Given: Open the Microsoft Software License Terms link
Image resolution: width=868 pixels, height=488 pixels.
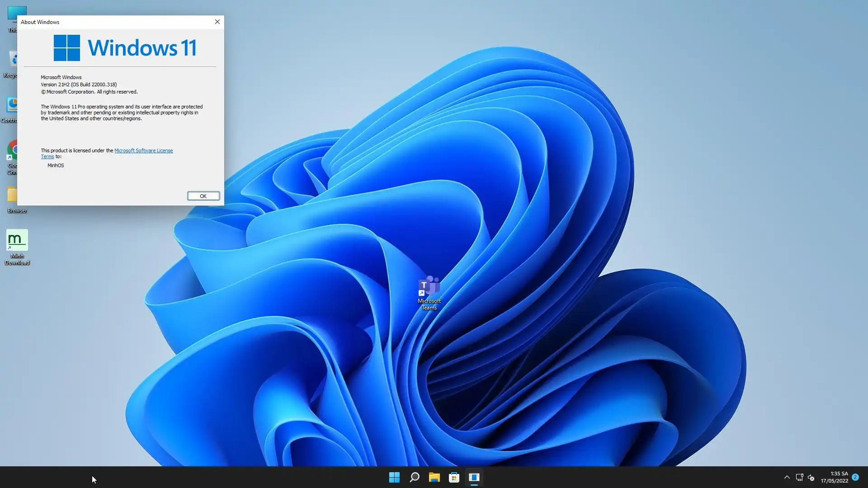Looking at the screenshot, I should click(x=143, y=150).
